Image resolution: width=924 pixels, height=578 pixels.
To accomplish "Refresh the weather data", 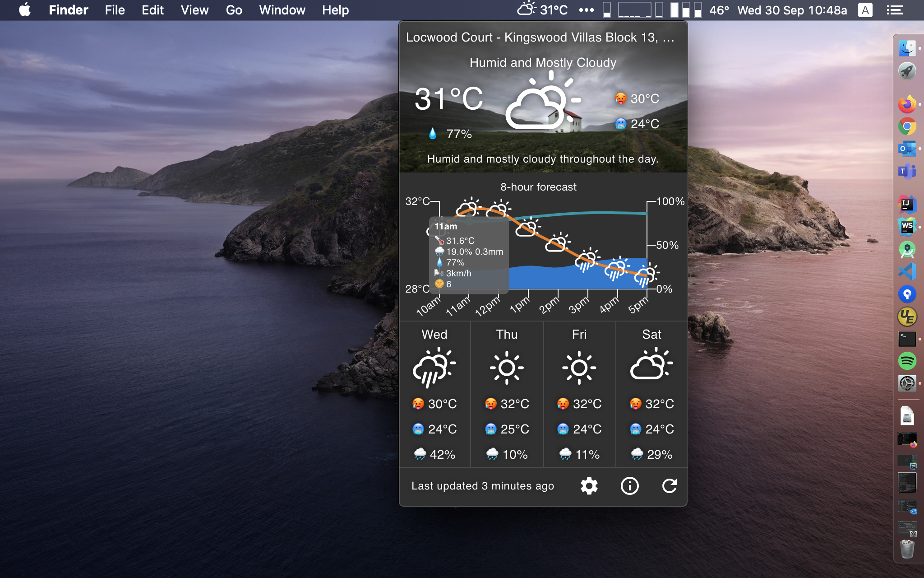I will coord(669,486).
